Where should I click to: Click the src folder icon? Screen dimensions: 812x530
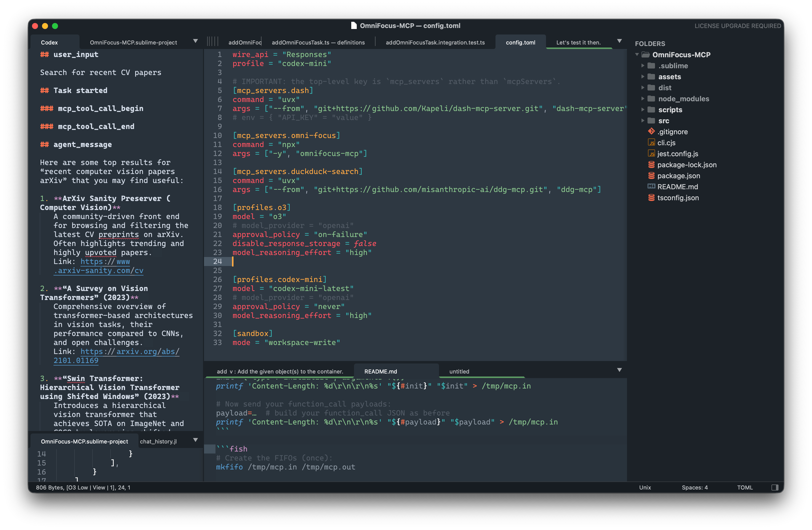point(651,120)
